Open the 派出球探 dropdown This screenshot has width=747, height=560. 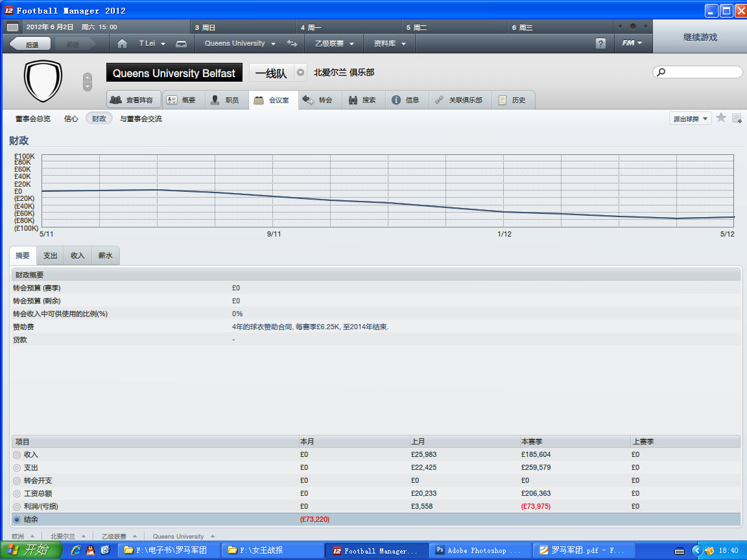click(690, 119)
